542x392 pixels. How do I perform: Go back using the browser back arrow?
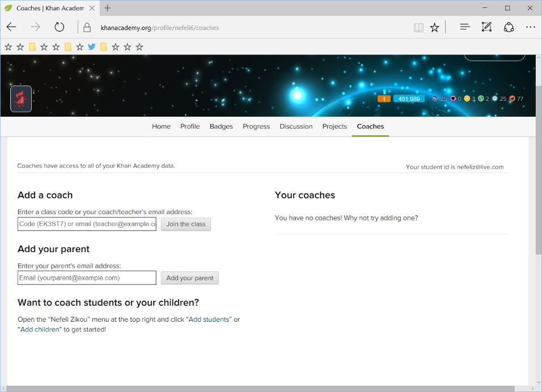11,27
